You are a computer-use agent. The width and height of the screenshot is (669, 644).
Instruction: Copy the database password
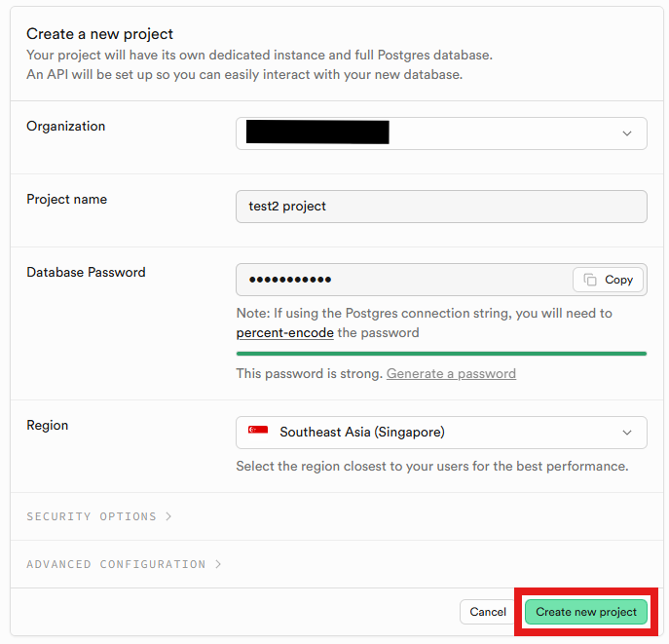[x=608, y=280]
